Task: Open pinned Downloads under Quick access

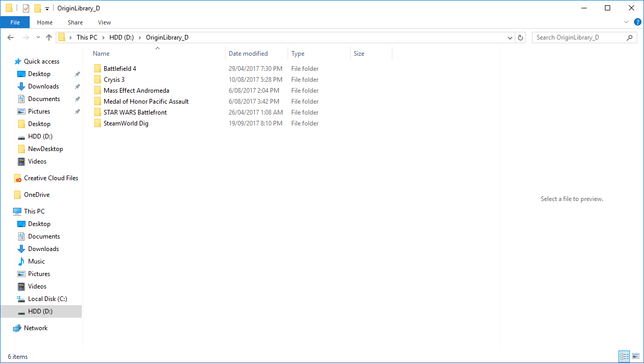Action: [x=43, y=86]
